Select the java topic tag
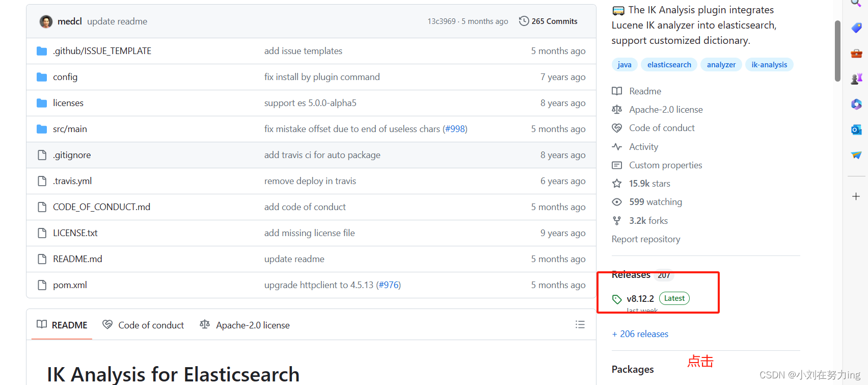Image resolution: width=868 pixels, height=385 pixels. tap(624, 65)
